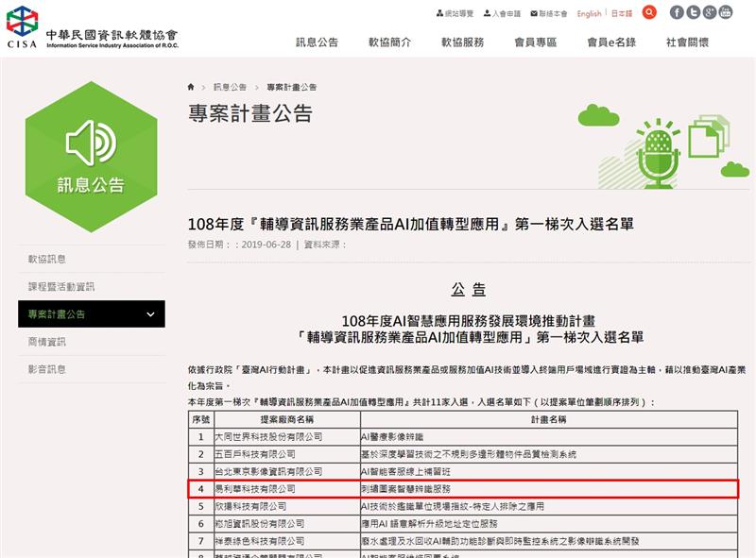Click the microphone banner illustration

(658, 153)
